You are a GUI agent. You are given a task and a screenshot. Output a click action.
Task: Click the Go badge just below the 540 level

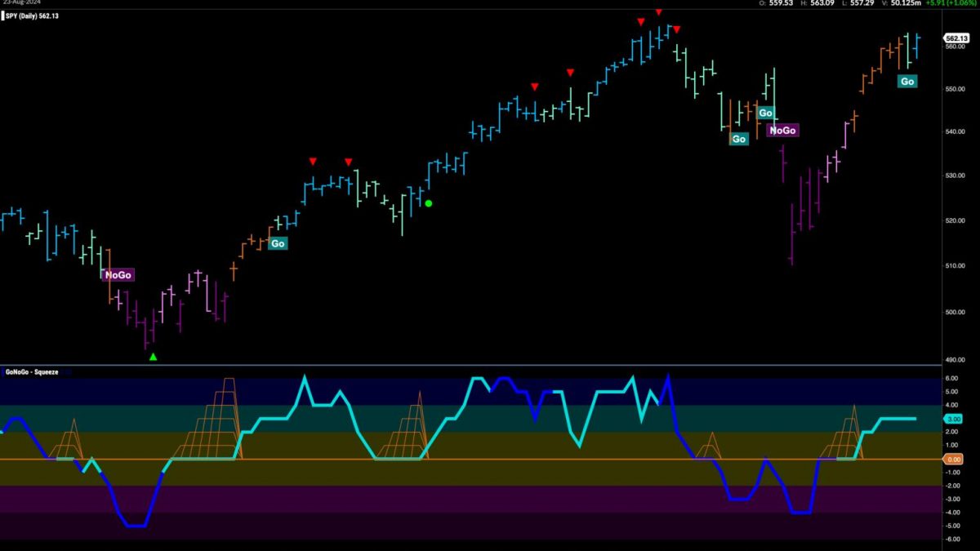pyautogui.click(x=739, y=139)
